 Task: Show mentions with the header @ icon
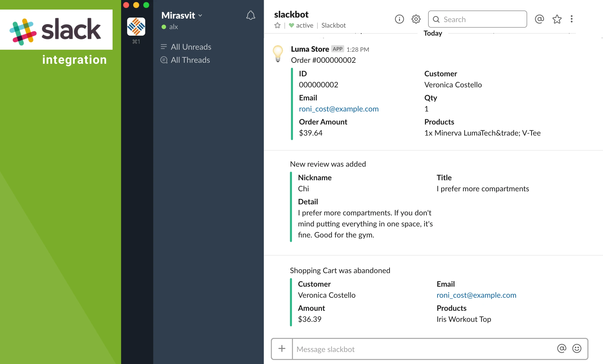tap(539, 19)
